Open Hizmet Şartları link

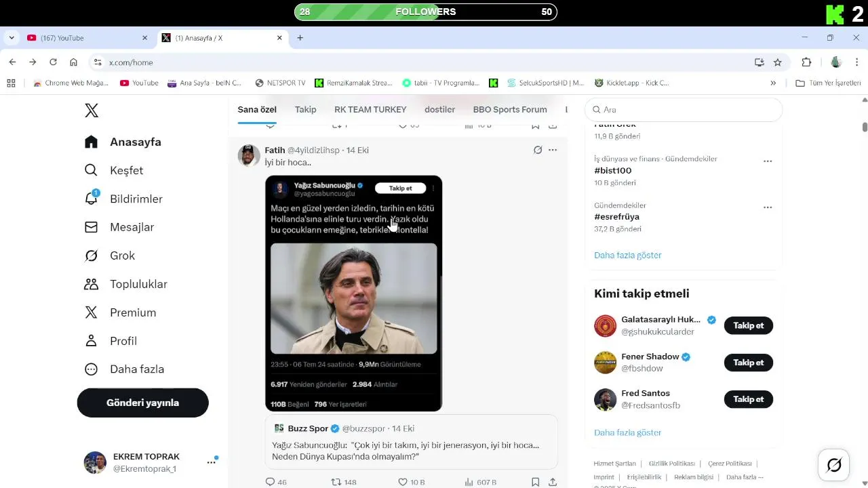pyautogui.click(x=614, y=464)
